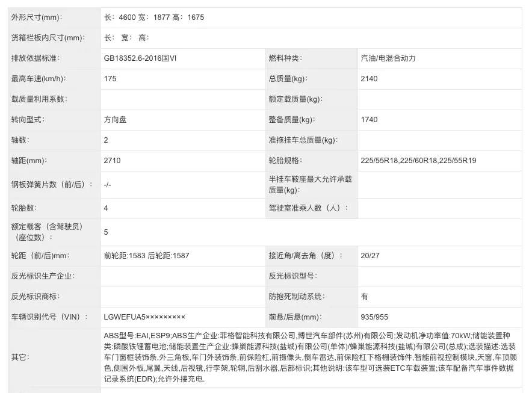
Task: Click the 车辆识别代号(VIN) label
Action: coord(50,317)
